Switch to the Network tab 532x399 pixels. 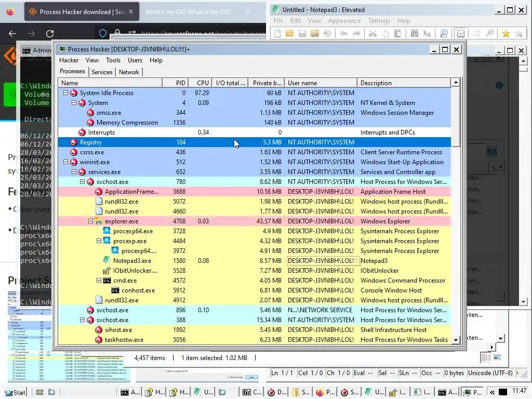(129, 72)
